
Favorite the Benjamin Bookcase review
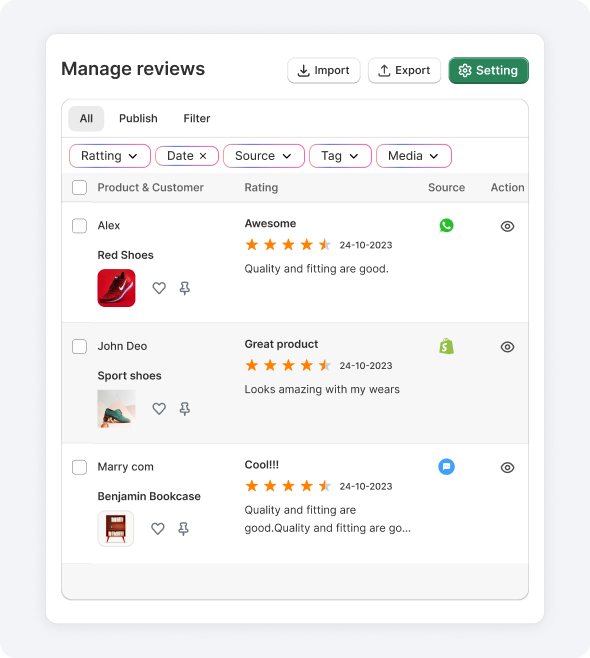point(158,529)
